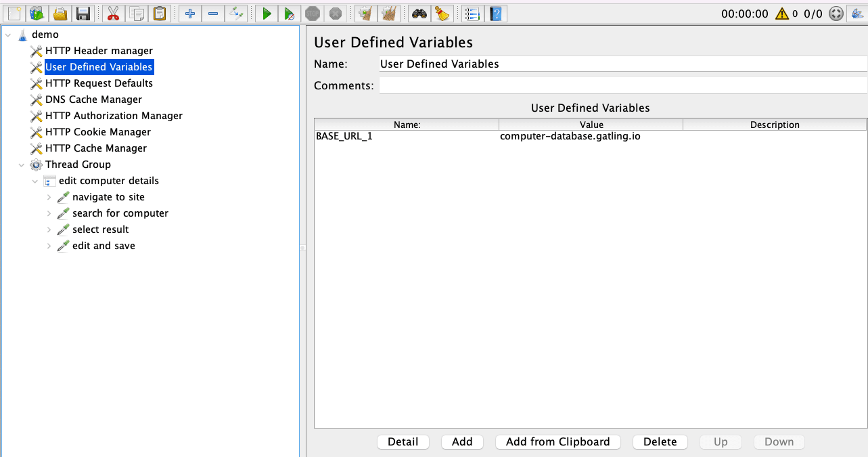Select the search for computer sampler
This screenshot has width=868, height=457.
pyautogui.click(x=120, y=213)
